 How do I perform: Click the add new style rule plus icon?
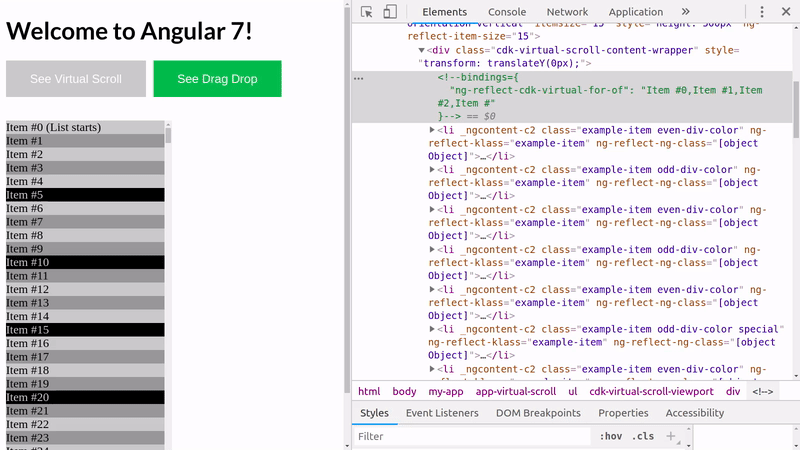point(671,436)
